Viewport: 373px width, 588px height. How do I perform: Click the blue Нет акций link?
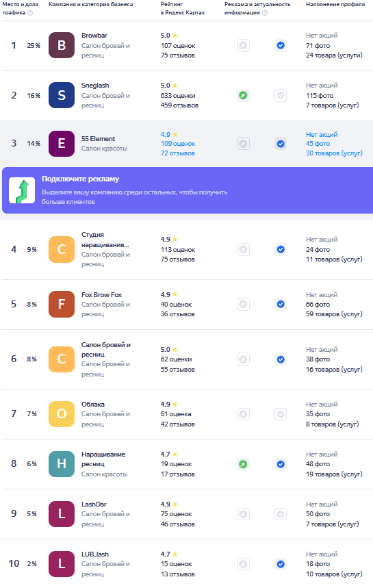(x=322, y=134)
